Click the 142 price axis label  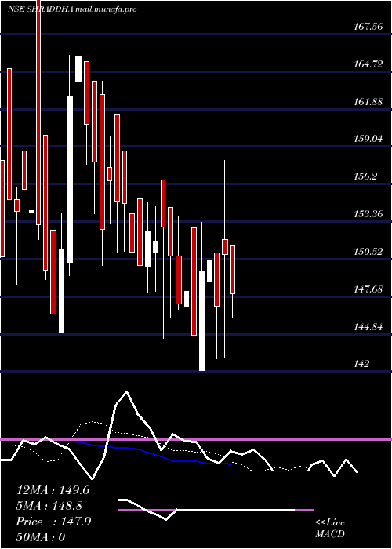[361, 364]
